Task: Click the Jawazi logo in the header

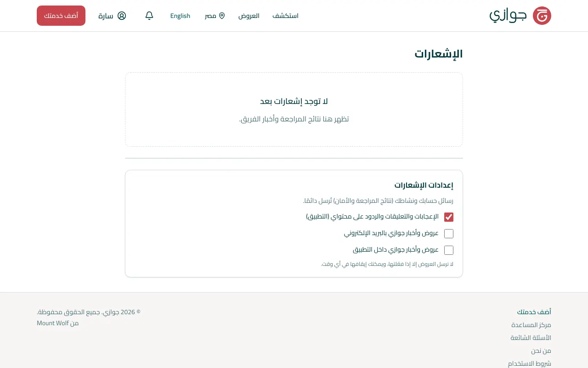Action: tap(520, 16)
